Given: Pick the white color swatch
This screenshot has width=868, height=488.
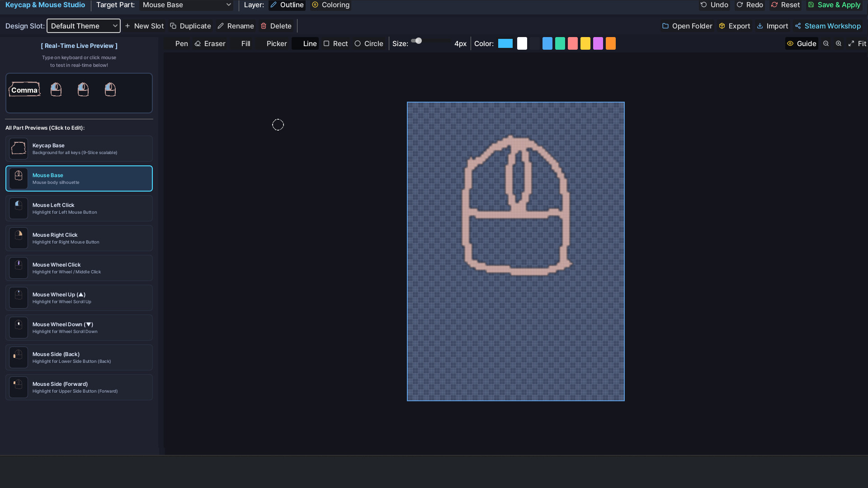Looking at the screenshot, I should (522, 44).
